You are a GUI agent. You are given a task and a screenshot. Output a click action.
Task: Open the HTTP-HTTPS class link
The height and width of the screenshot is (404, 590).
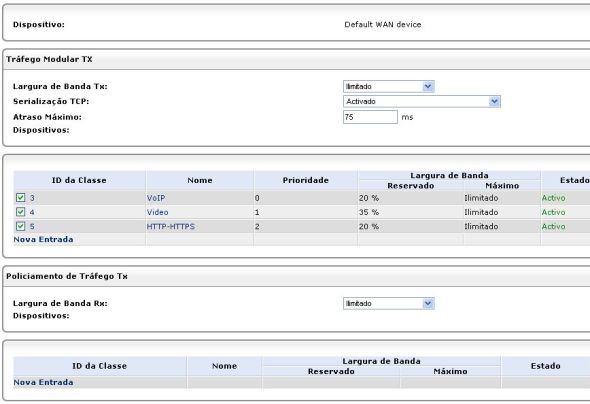pos(170,226)
